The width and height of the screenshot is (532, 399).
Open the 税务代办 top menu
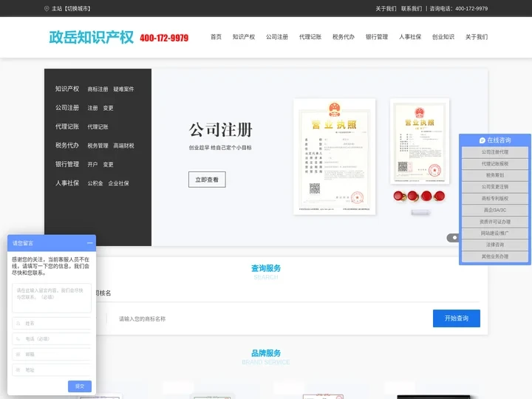(x=344, y=37)
